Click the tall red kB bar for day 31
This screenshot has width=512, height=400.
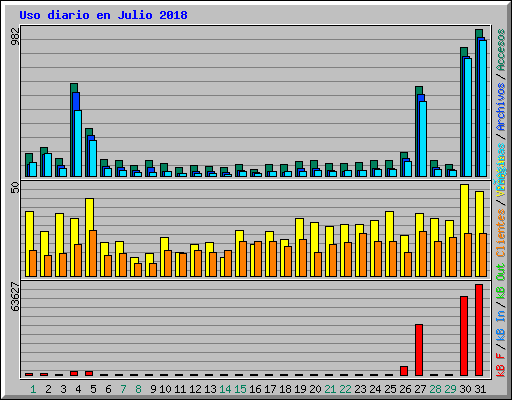[479, 330]
